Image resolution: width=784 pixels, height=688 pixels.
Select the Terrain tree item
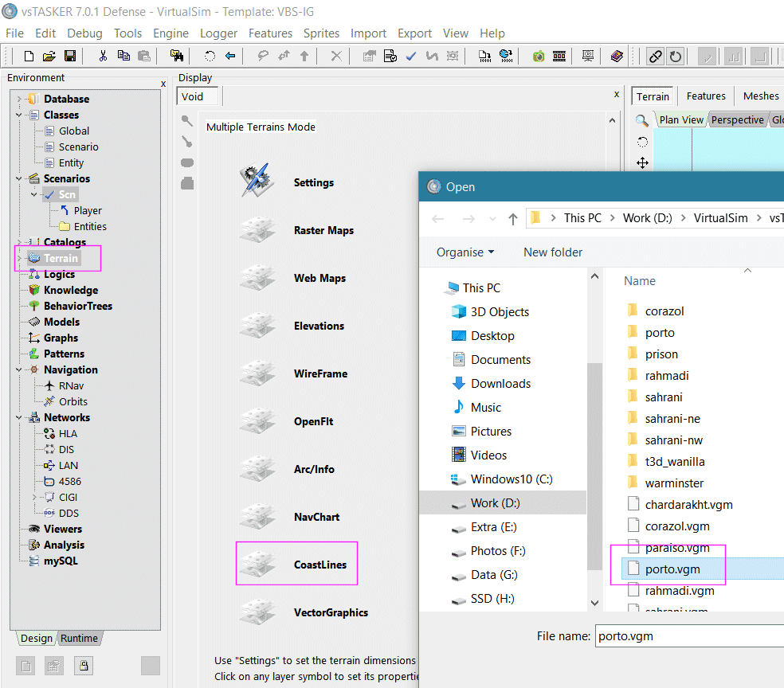pyautogui.click(x=61, y=258)
